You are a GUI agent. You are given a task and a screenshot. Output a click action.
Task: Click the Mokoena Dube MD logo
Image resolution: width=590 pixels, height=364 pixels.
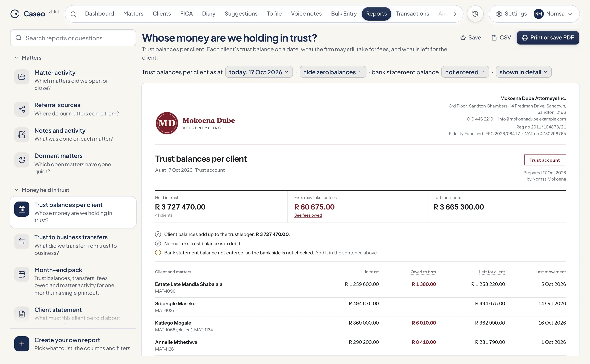pyautogui.click(x=167, y=123)
